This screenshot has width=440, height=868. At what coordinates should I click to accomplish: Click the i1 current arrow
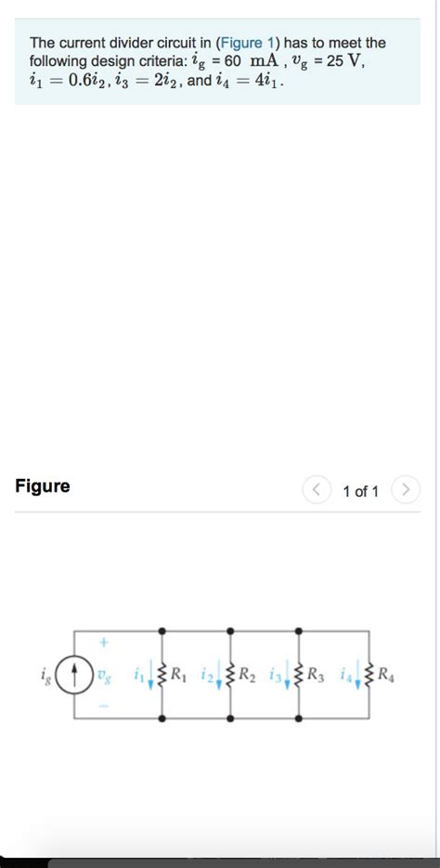coord(150,675)
